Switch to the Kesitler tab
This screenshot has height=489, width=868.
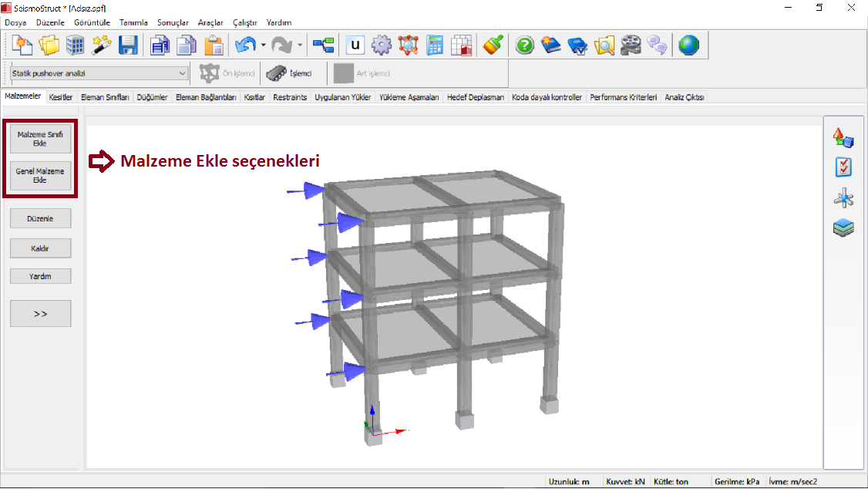tap(61, 97)
